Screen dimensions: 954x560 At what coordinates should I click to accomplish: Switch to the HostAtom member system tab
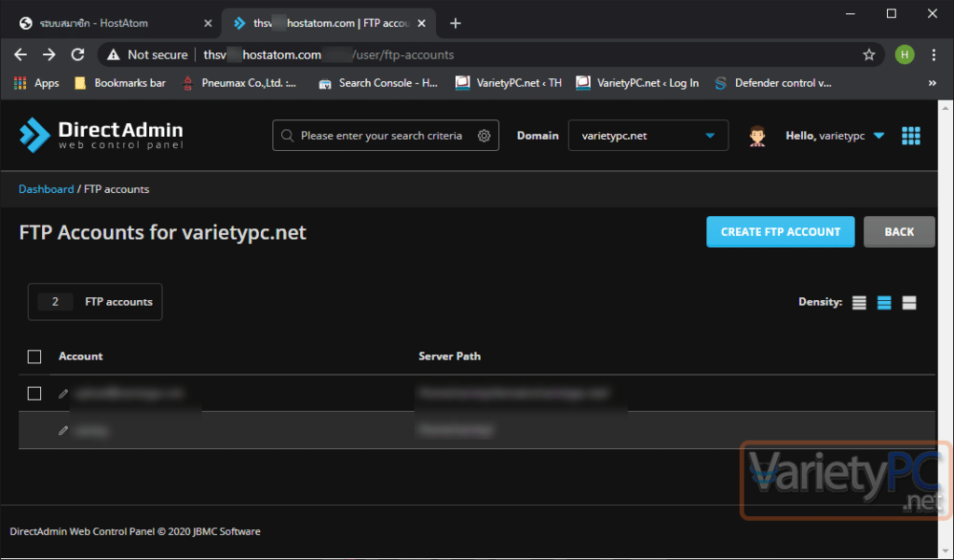pyautogui.click(x=114, y=23)
